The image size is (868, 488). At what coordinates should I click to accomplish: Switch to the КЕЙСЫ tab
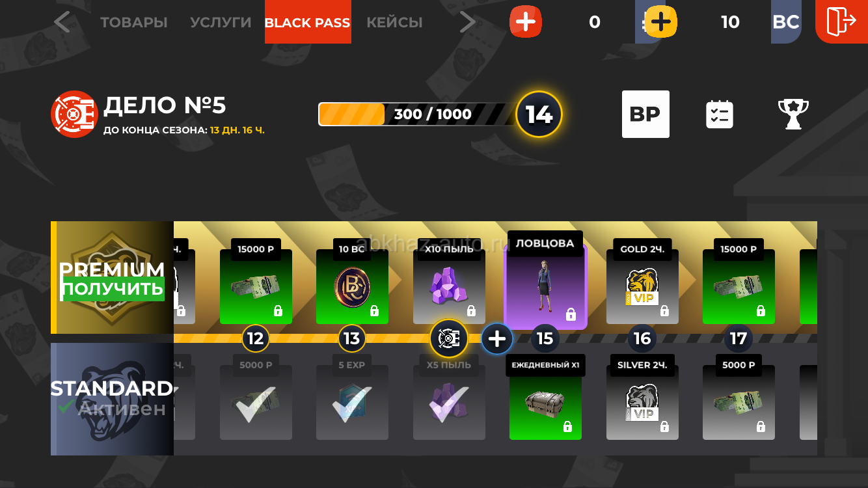pos(394,22)
